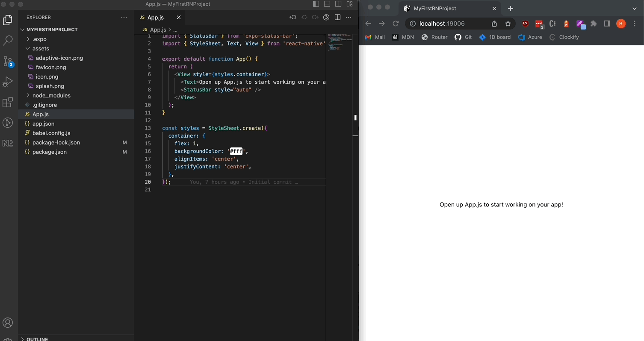Bookmark this page with the star icon
The image size is (644, 341).
pos(508,24)
